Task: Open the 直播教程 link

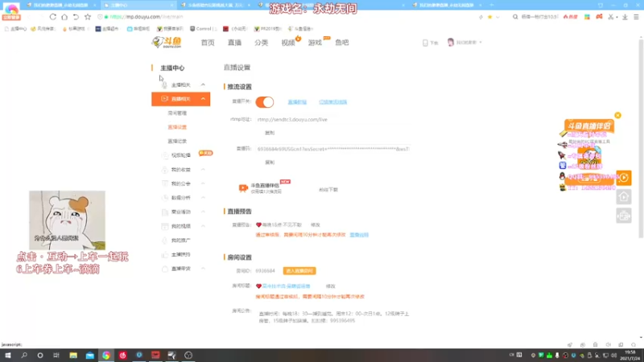Action: [297, 102]
